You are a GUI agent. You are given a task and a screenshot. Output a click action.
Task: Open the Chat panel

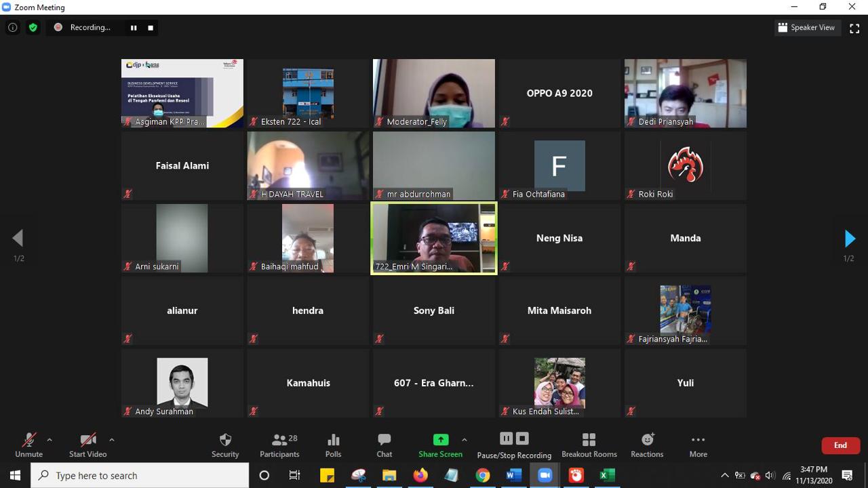(384, 445)
